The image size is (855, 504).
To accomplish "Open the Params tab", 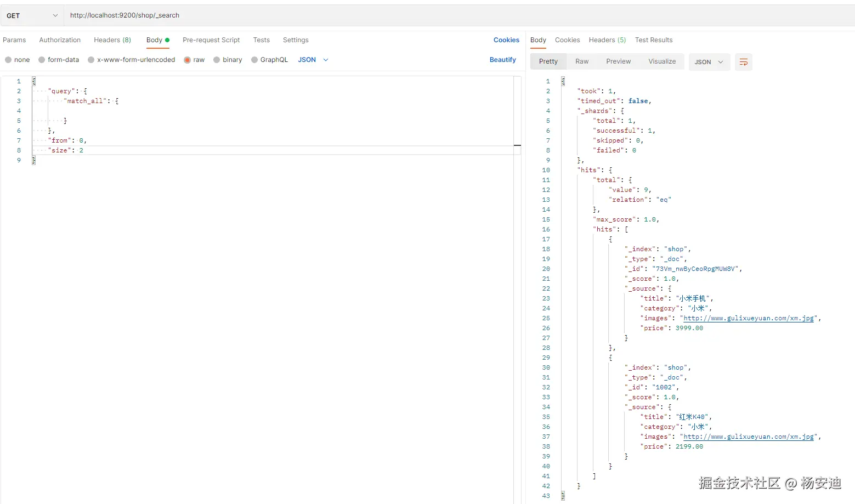I will point(14,40).
